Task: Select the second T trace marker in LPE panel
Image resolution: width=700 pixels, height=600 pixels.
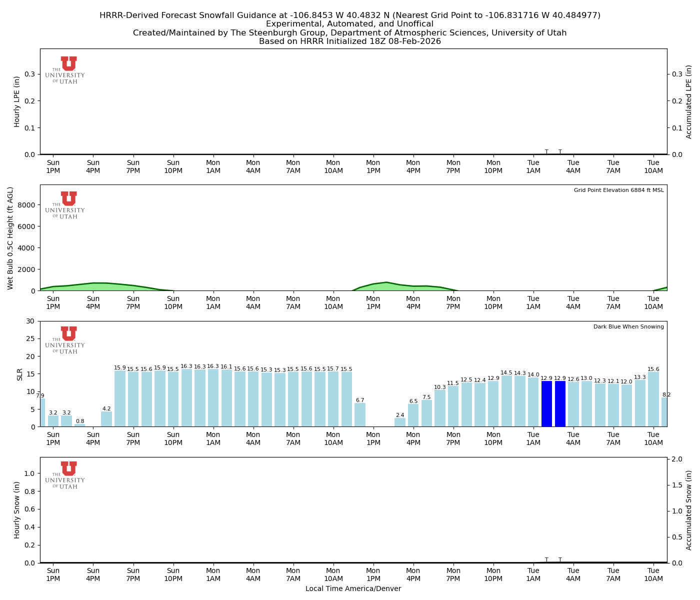Action: (560, 151)
